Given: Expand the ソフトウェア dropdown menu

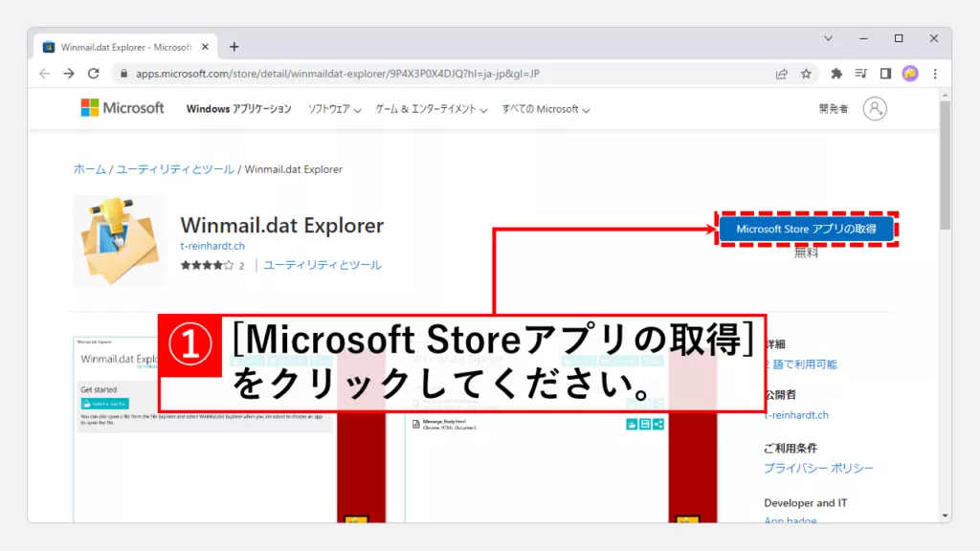Looking at the screenshot, I should 334,109.
